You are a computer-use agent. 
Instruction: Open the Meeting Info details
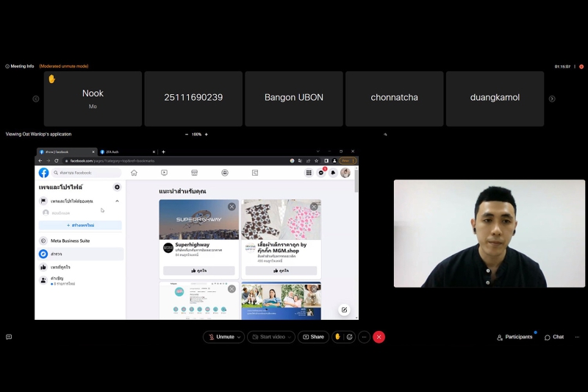pos(20,66)
